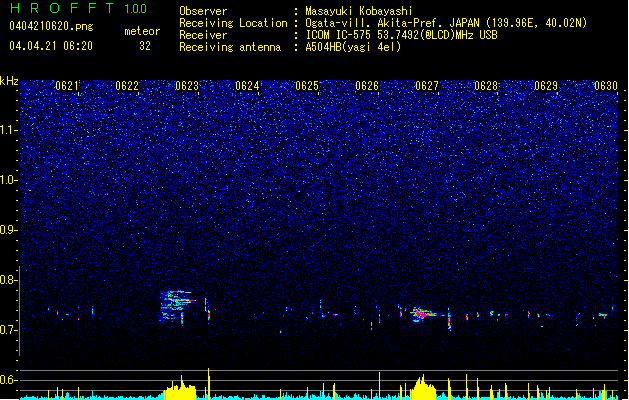Image resolution: width=629 pixels, height=400 pixels.
Task: Click the 0.7 frequency axis label
Action: click(9, 330)
